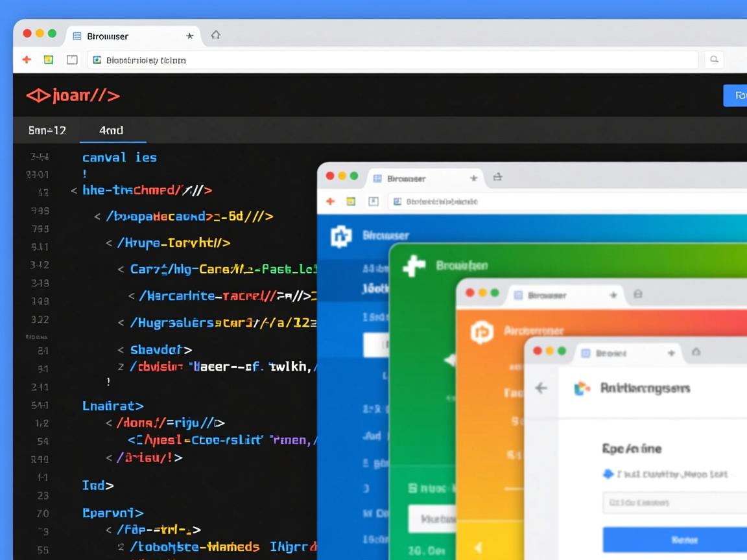
Task: Click the square panel icon left of the main address bar
Action: tap(72, 60)
